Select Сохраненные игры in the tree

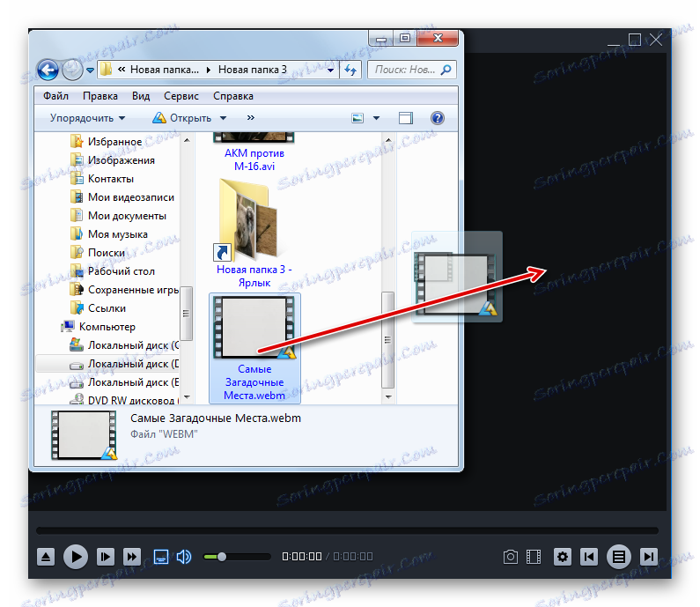(x=124, y=290)
